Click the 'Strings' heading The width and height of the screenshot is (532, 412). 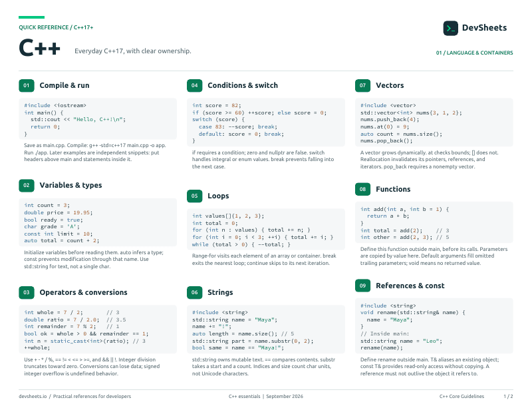click(220, 292)
